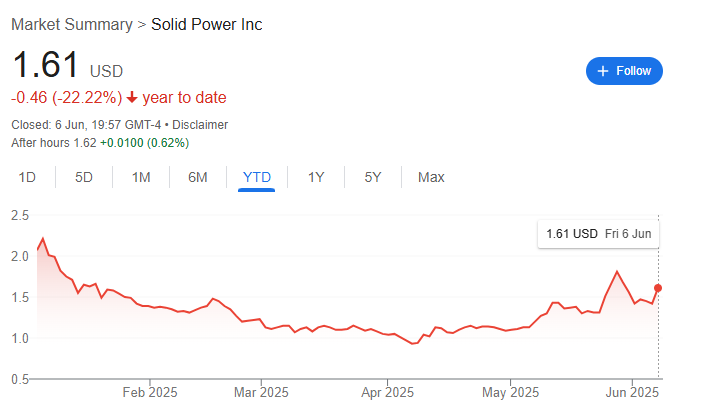707x411 pixels.
Task: Switch to the 1M chart range
Action: point(141,177)
